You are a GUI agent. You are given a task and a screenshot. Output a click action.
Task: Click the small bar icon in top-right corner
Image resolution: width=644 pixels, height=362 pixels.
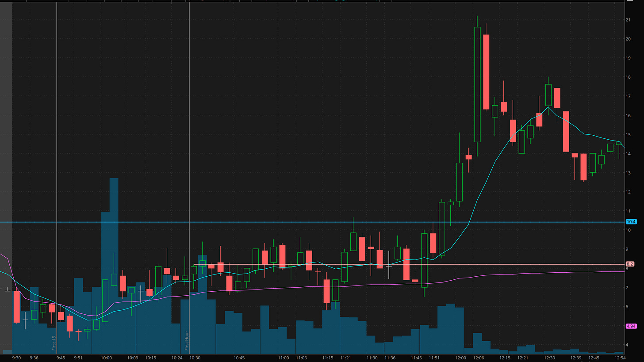pos(629,1)
